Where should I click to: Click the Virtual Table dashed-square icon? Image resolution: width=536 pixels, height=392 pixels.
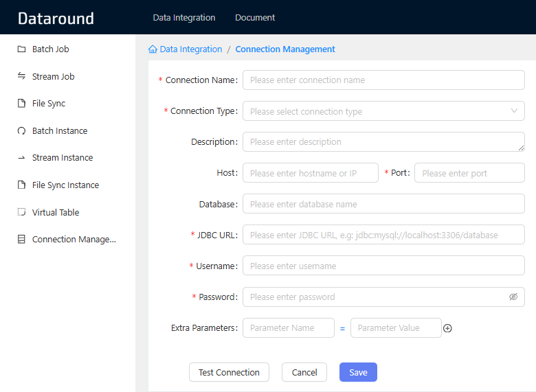click(x=21, y=212)
